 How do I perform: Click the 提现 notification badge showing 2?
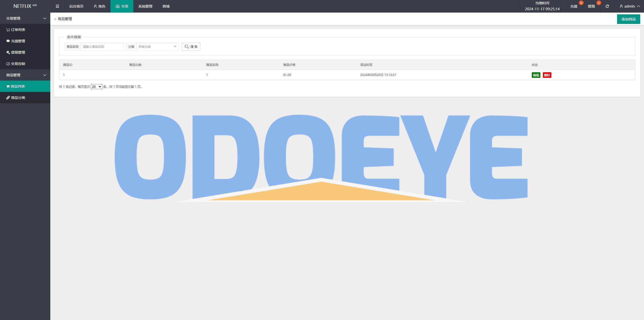[598, 3]
